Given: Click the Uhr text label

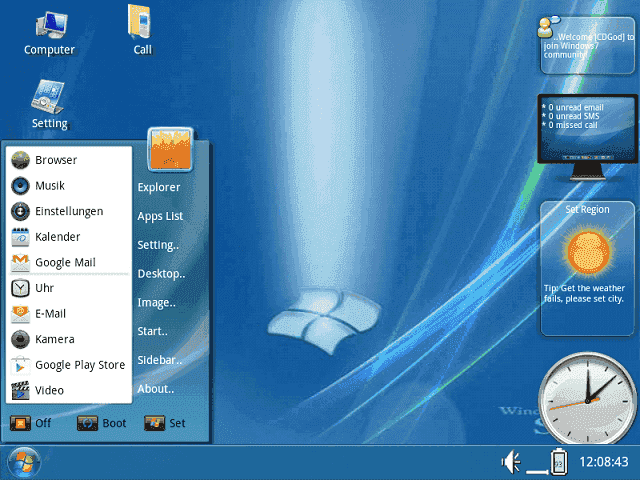Looking at the screenshot, I should 44,288.
